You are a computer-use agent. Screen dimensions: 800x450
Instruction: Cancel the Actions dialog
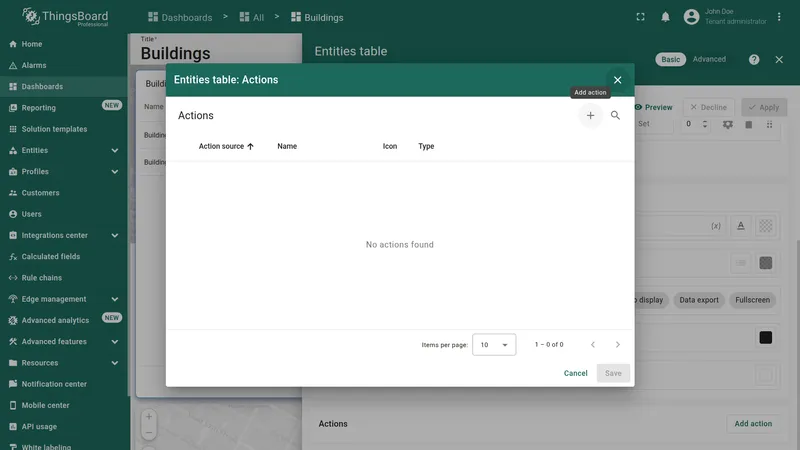click(576, 373)
